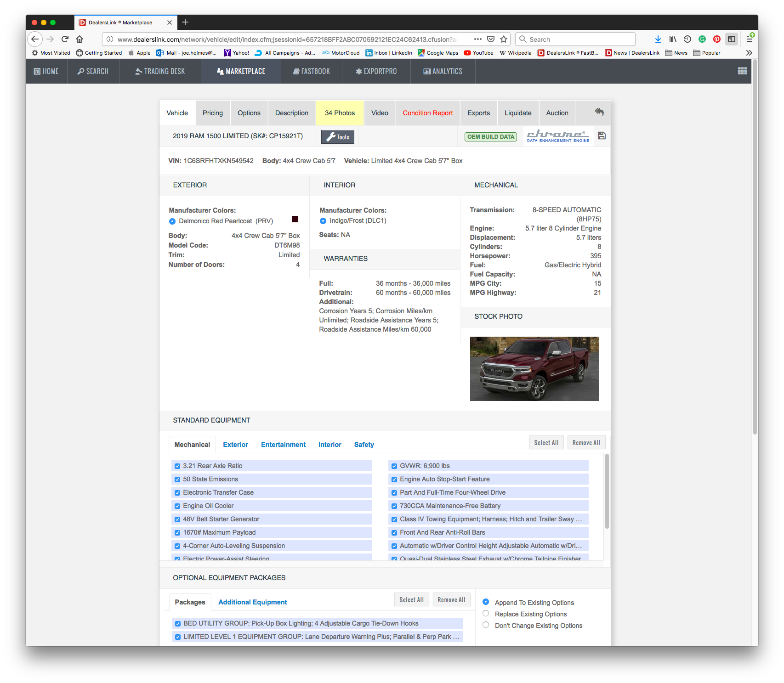Screen dimensions: 784x683
Task: Open the Condition Report tab
Action: (428, 113)
